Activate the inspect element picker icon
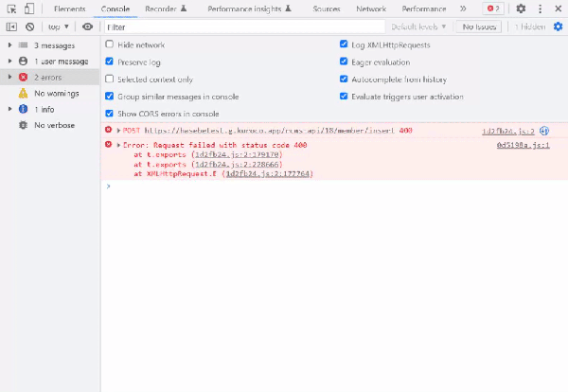The image size is (568, 392). pyautogui.click(x=11, y=9)
